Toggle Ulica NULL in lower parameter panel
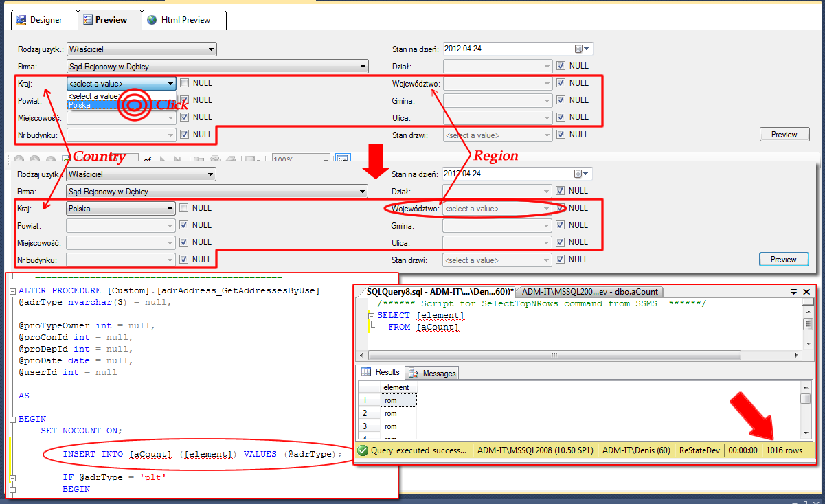This screenshot has width=825, height=504. pyautogui.click(x=561, y=242)
